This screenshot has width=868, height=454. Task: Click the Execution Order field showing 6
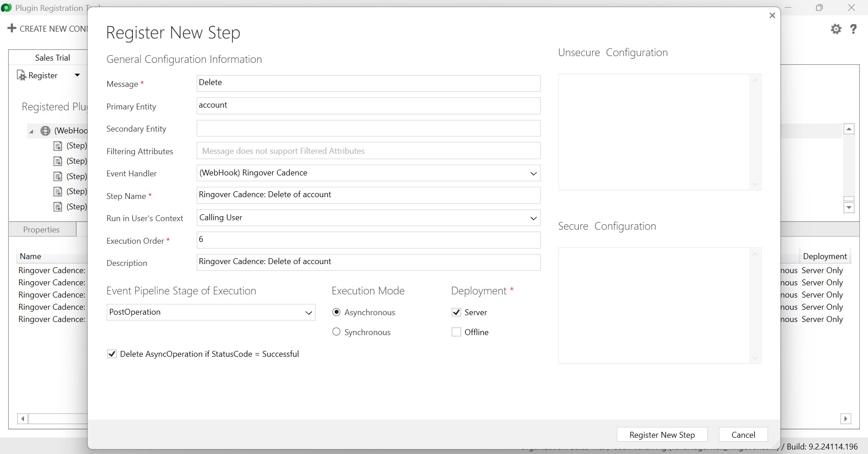click(368, 240)
